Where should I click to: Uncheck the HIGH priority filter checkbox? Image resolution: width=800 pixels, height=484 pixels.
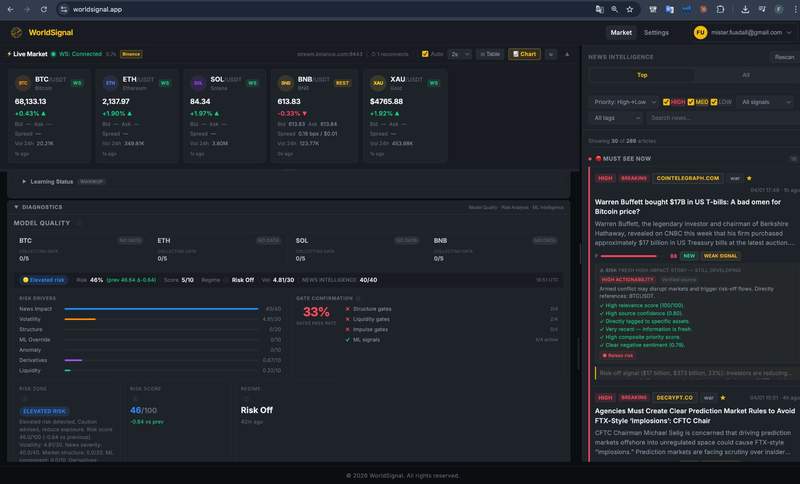[666, 102]
